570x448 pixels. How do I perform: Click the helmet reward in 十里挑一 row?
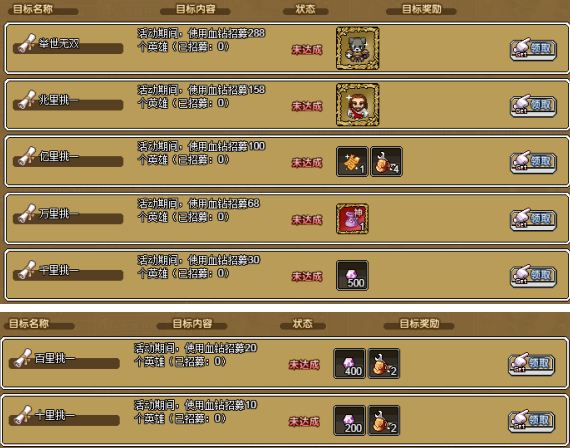(x=384, y=420)
